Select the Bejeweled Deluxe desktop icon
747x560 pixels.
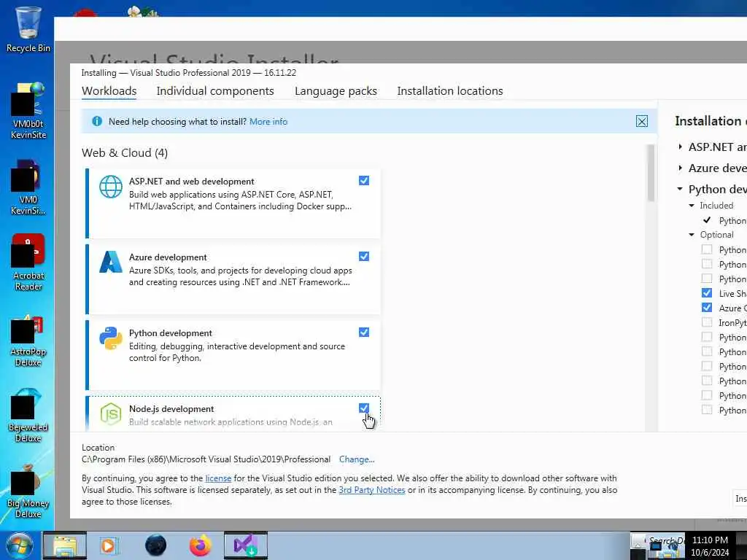pyautogui.click(x=28, y=415)
